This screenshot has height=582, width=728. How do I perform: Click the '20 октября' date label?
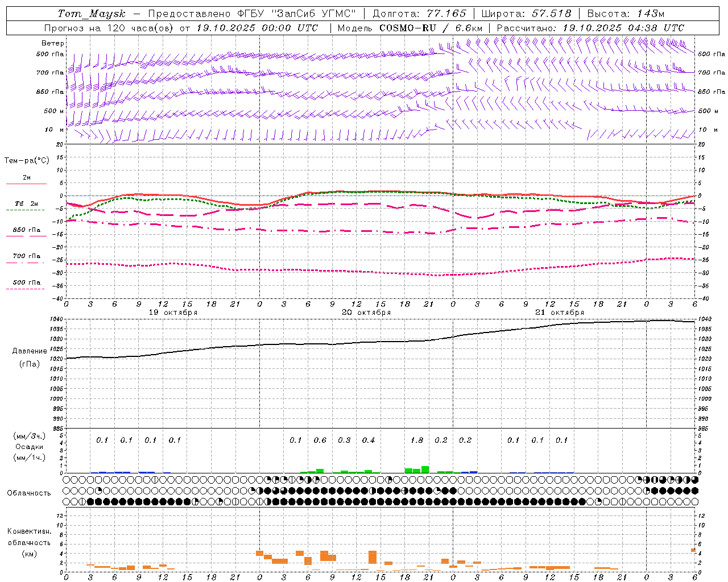pos(366,313)
